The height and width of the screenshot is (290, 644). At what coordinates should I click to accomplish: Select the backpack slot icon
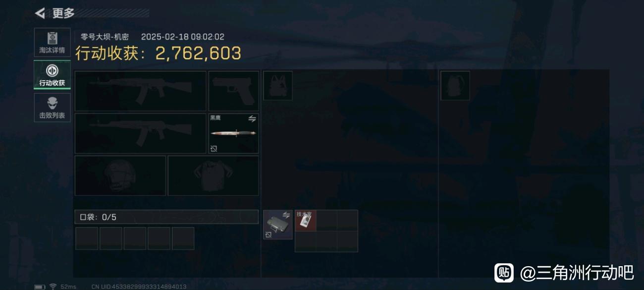(455, 85)
